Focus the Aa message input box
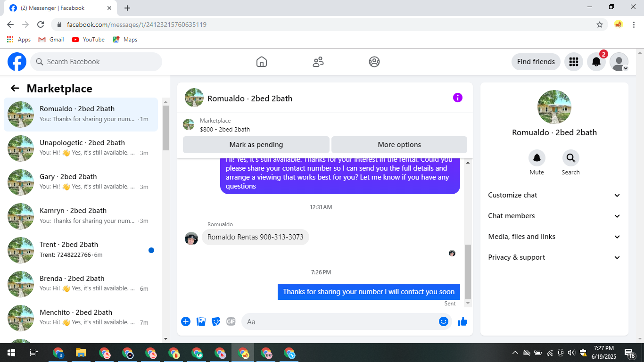Screen dimensions: 644x362 [347, 321]
